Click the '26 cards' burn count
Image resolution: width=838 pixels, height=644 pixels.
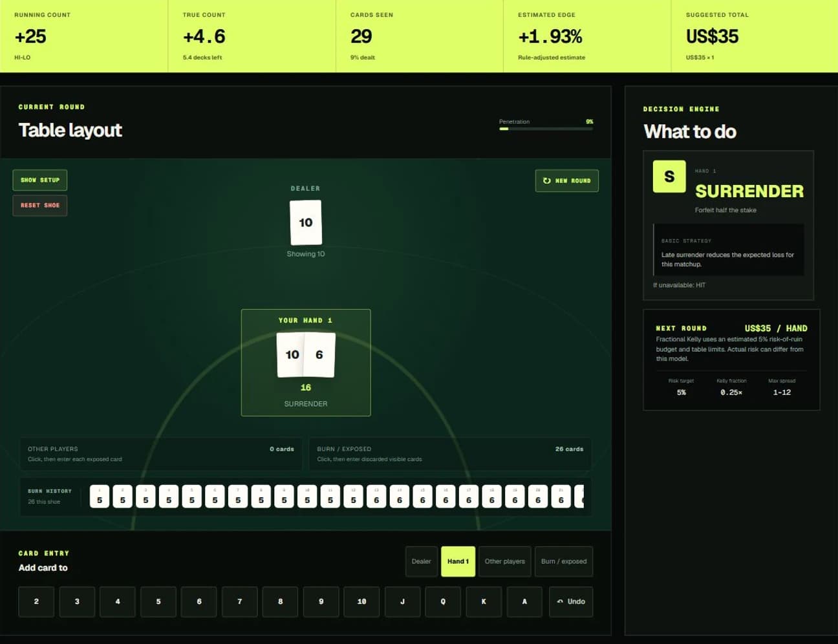coord(569,449)
